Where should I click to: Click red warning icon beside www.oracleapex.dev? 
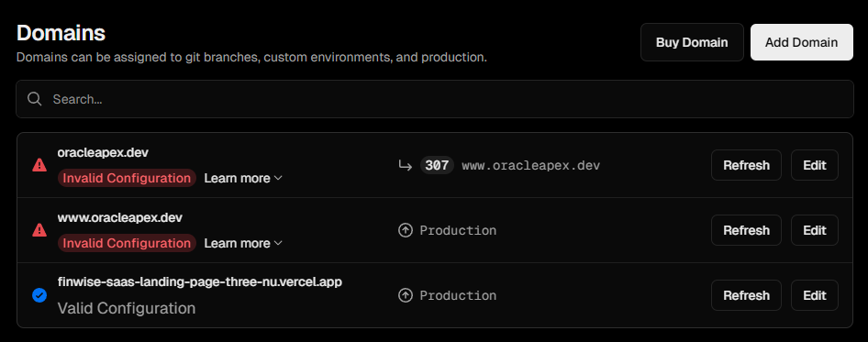point(39,230)
